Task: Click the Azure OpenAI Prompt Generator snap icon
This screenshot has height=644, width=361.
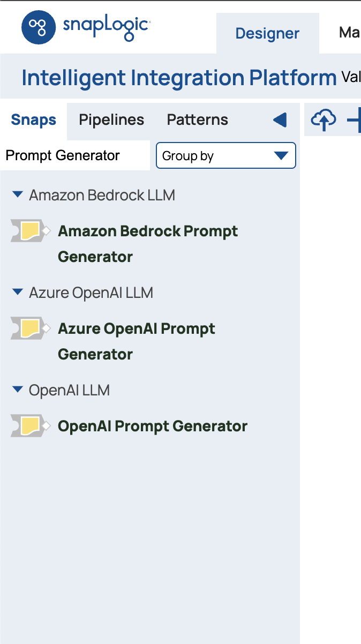Action: 30,328
